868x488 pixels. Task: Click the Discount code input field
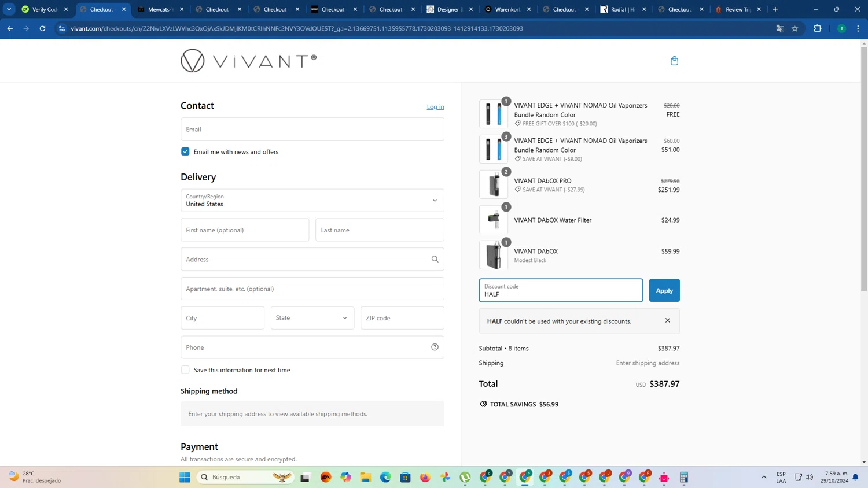coord(561,290)
